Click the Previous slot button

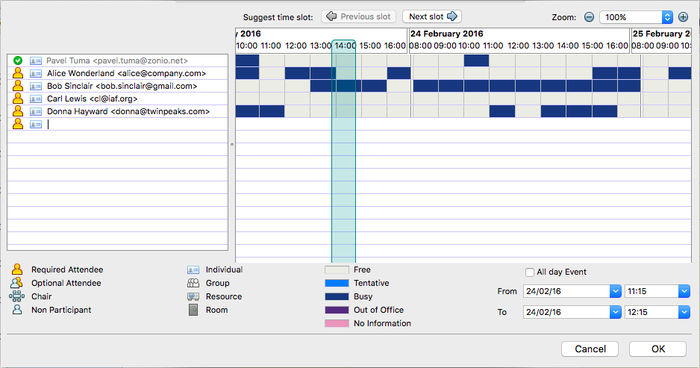click(358, 17)
